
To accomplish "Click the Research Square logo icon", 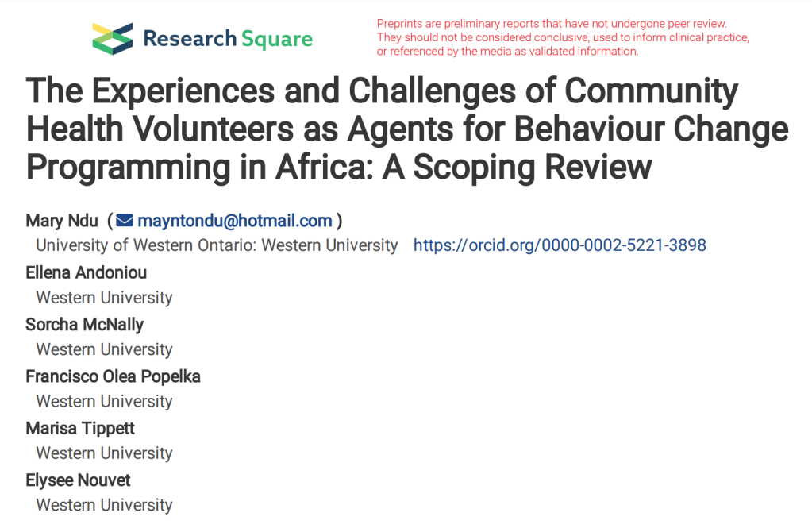I will (112, 38).
